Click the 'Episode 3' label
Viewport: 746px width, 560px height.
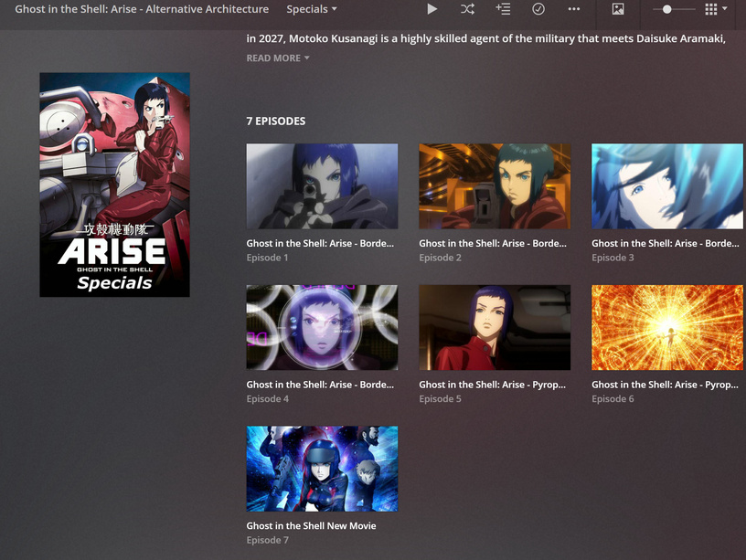(613, 258)
